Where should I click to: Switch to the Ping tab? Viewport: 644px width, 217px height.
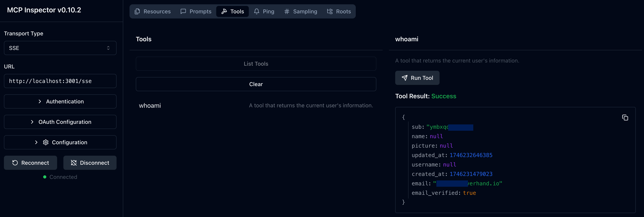coord(264,11)
